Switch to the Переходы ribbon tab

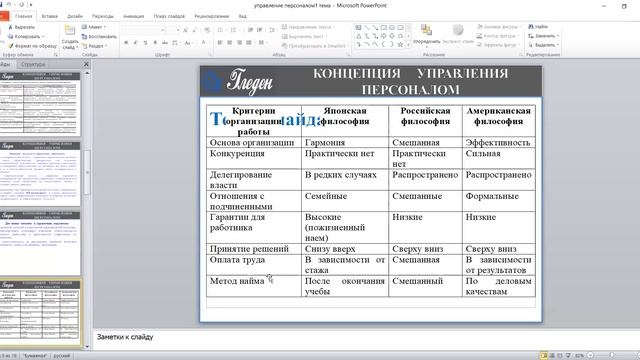[x=102, y=16]
